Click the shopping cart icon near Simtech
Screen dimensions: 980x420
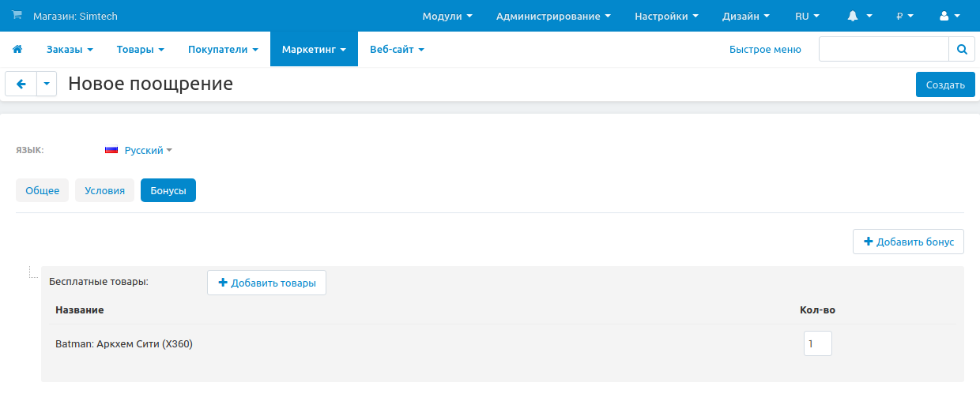17,16
